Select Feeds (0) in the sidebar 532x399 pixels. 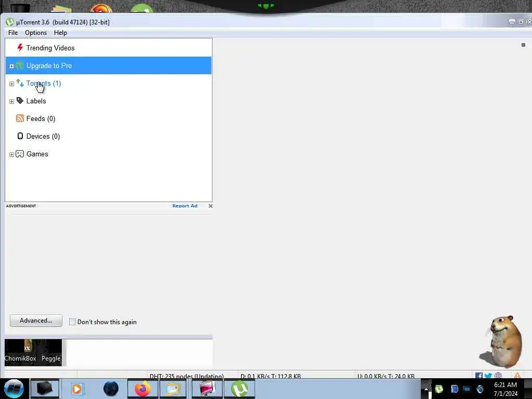(109, 118)
